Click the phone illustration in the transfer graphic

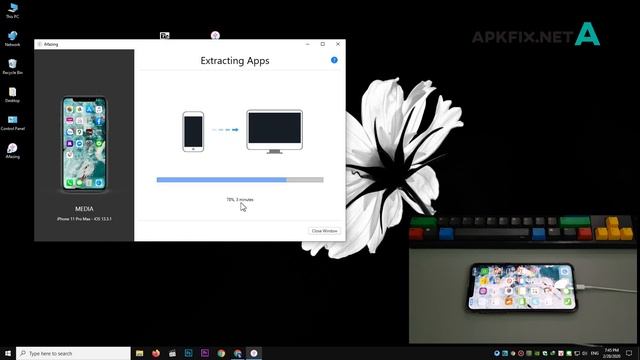point(193,131)
